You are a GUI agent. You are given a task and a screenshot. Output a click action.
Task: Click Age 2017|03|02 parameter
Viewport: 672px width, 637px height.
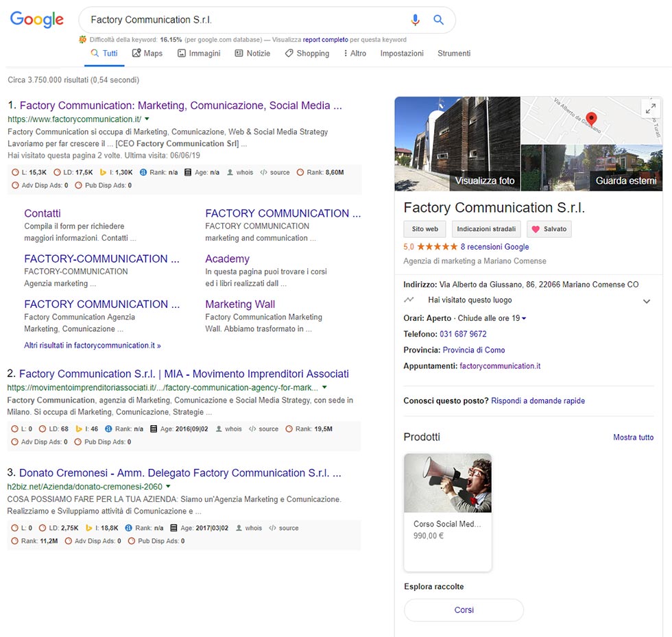[200, 528]
